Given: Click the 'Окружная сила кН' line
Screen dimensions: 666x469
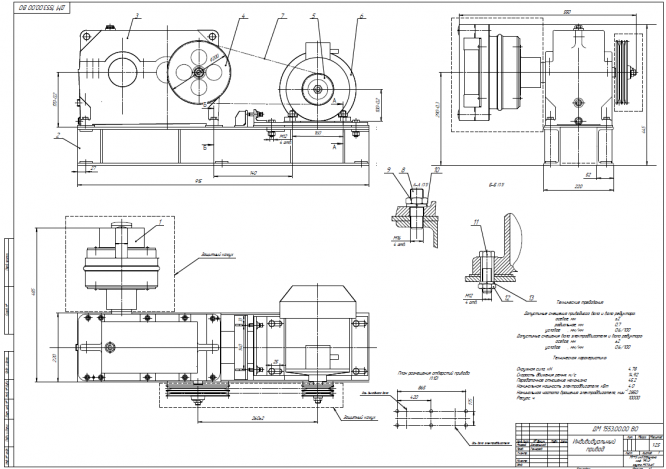Looking at the screenshot, I should pyautogui.click(x=534, y=370).
